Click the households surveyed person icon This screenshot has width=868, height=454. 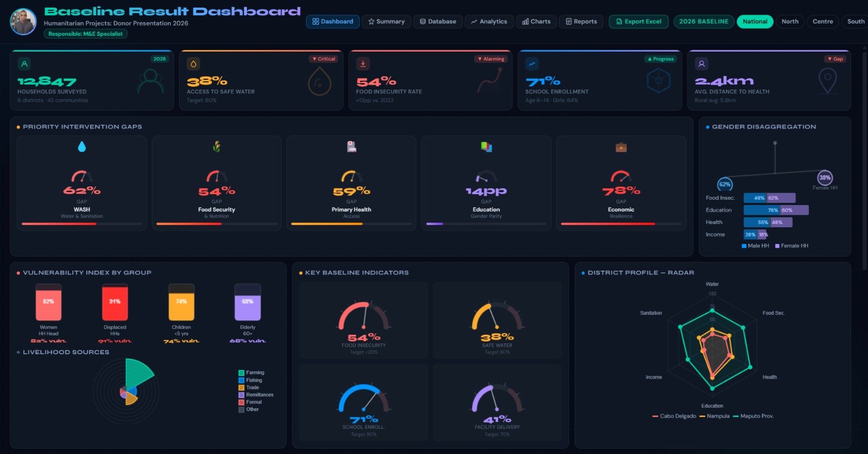coord(24,64)
